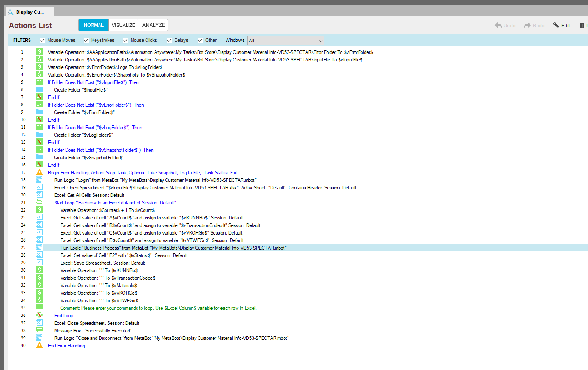Click the Redo arrow icon
Screen dimensions: 588x370
pyautogui.click(x=527, y=26)
